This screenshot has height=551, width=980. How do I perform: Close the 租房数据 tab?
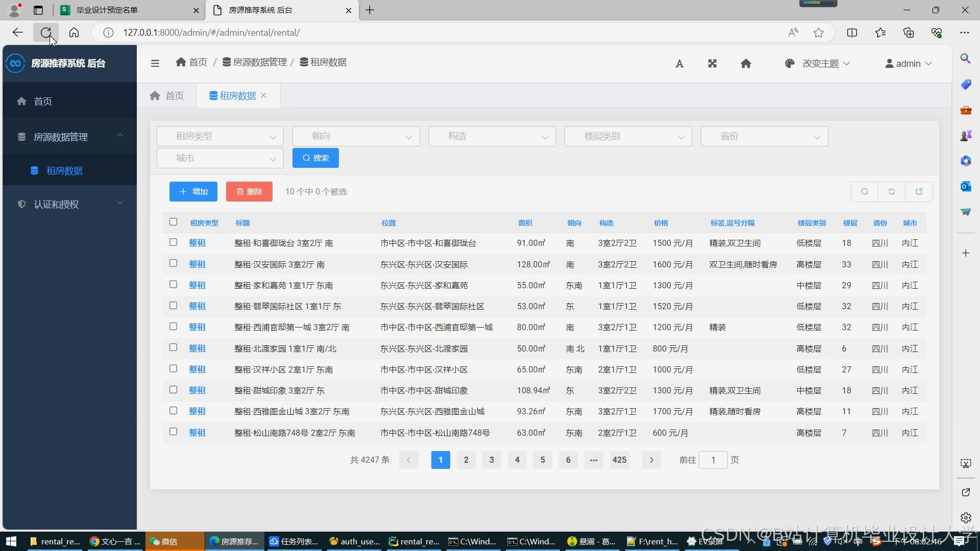[x=264, y=95]
